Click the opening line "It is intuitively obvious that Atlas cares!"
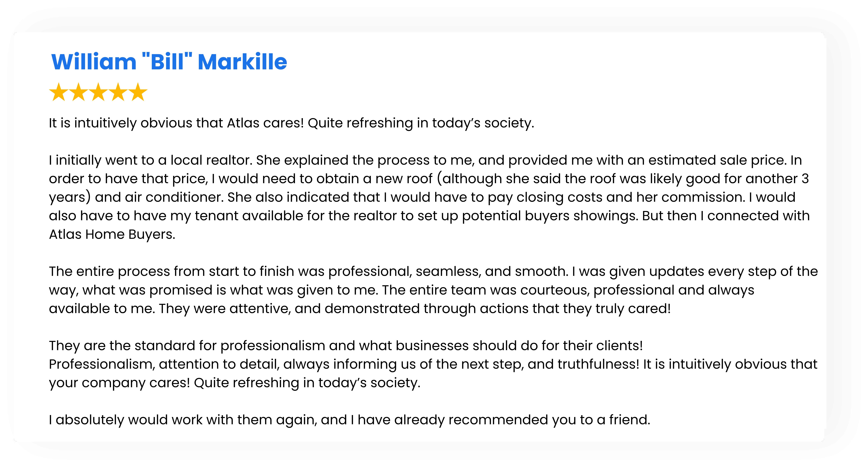 (x=176, y=123)
